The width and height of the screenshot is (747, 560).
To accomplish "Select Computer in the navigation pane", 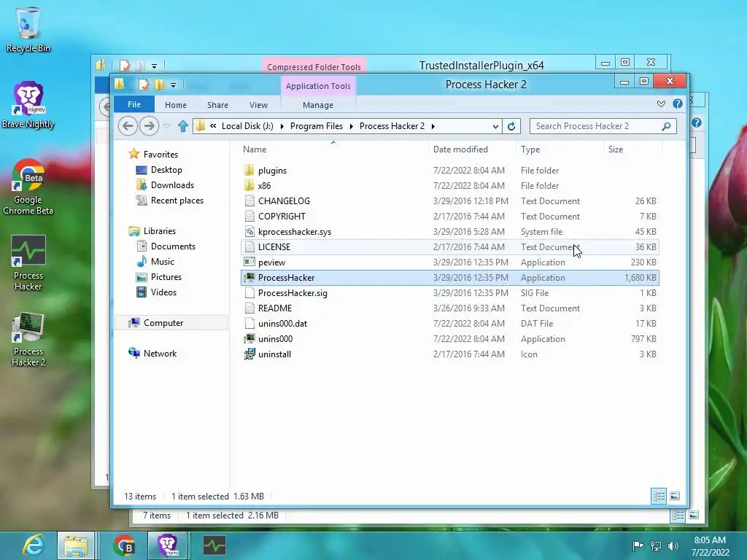I will pos(163,323).
